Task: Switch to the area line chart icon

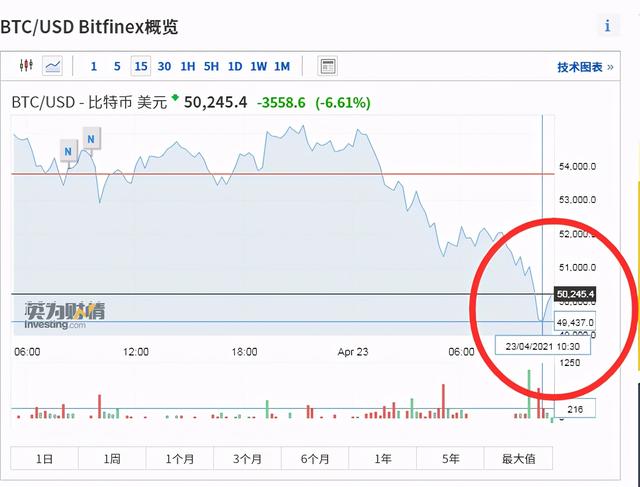Action: click(53, 66)
